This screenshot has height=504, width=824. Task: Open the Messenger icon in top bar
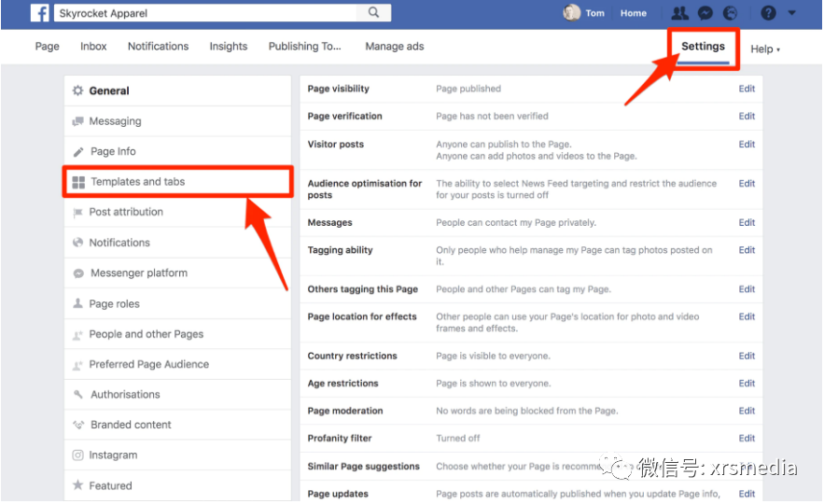tap(705, 13)
